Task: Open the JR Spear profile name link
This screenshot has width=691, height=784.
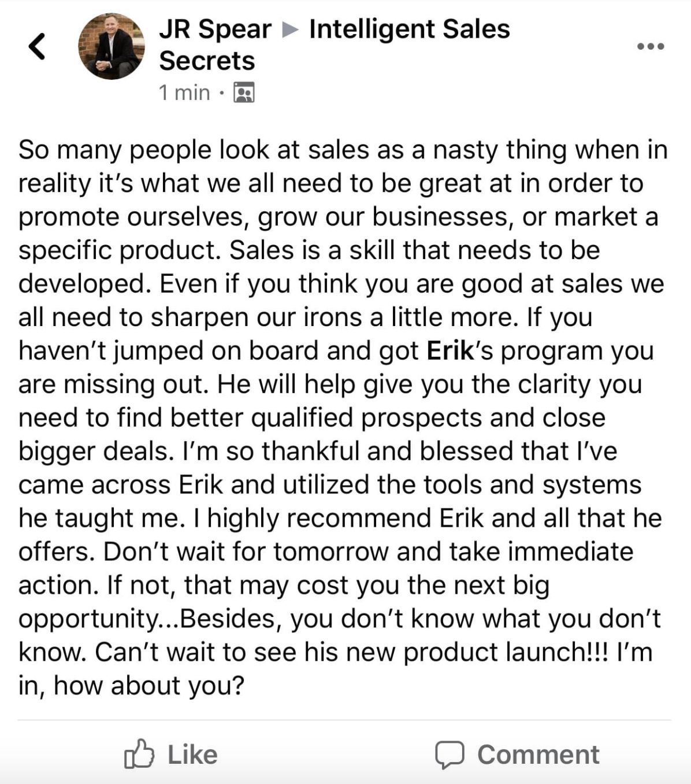Action: (215, 29)
